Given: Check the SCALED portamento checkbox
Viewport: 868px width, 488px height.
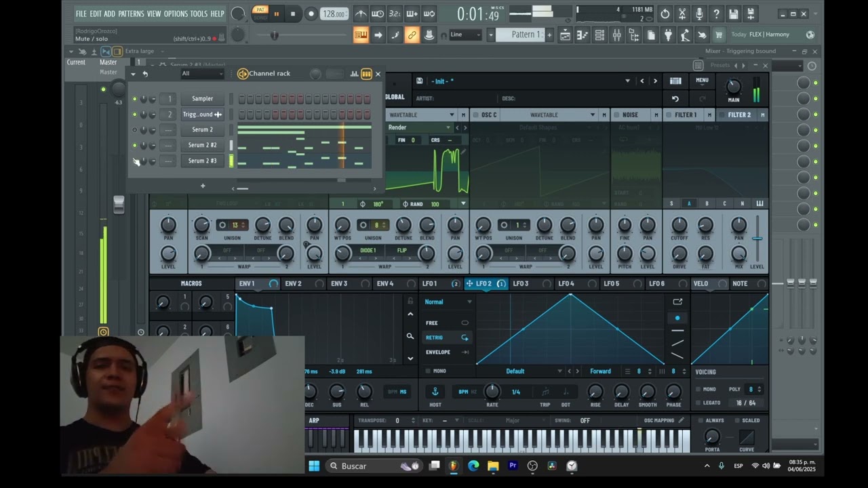Looking at the screenshot, I should 737,420.
